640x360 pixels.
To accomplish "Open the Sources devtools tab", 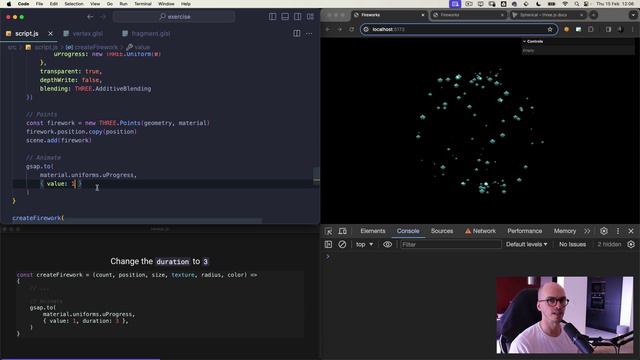I will click(x=442, y=231).
